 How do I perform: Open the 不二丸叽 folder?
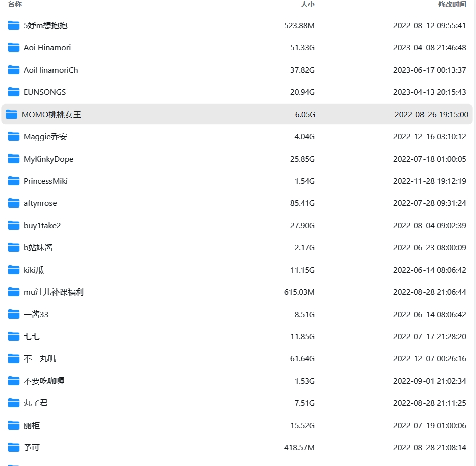coord(40,359)
